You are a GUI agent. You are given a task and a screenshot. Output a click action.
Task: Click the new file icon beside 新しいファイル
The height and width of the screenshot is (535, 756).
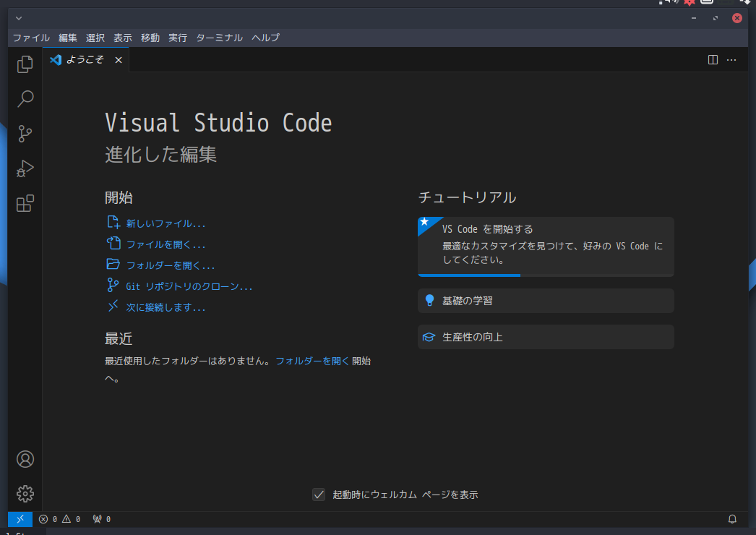coord(113,223)
